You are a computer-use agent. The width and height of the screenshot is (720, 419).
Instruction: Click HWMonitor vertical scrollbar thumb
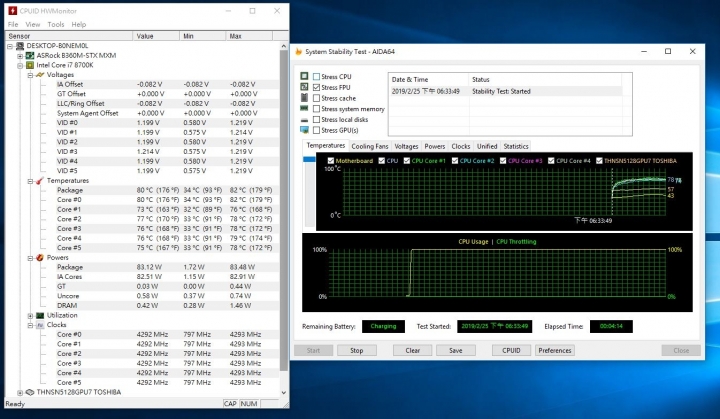pyautogui.click(x=284, y=211)
